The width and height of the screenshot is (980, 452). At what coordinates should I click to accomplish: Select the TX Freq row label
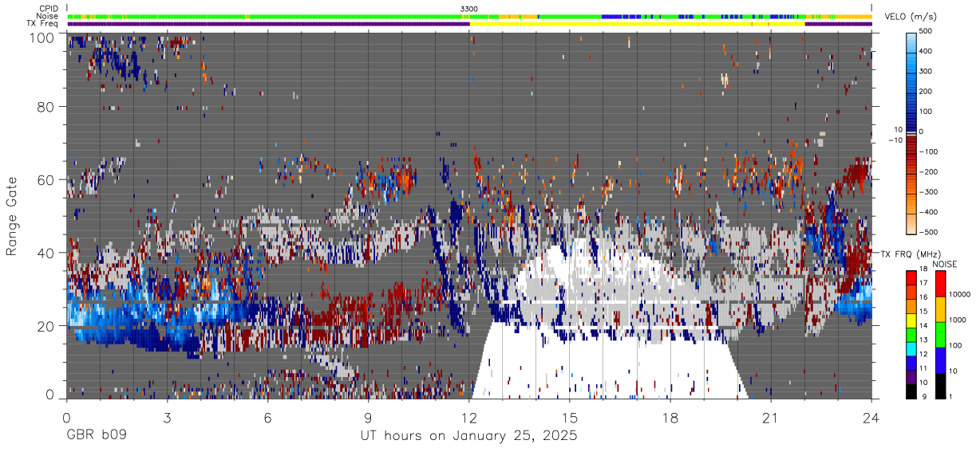pos(43,24)
